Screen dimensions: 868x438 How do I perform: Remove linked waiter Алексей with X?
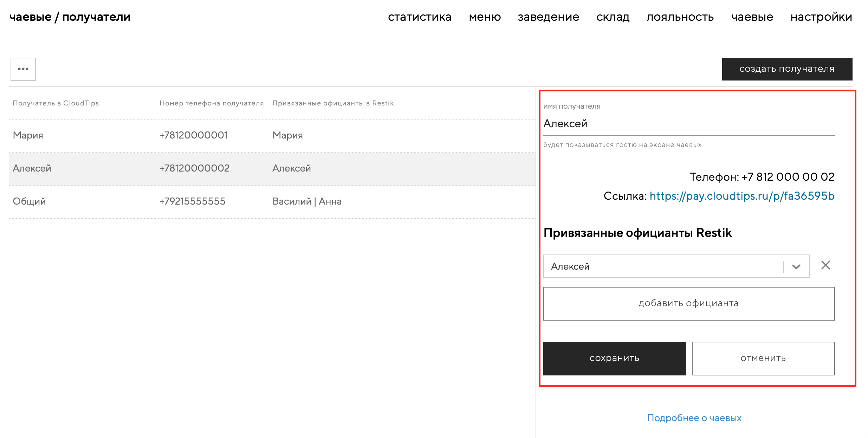tap(825, 265)
